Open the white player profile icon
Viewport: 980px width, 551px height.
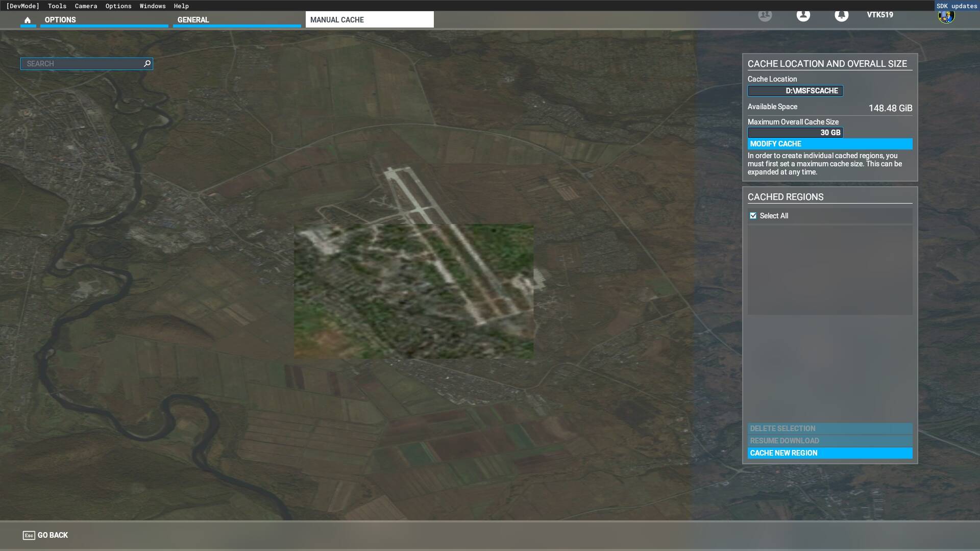click(x=803, y=15)
